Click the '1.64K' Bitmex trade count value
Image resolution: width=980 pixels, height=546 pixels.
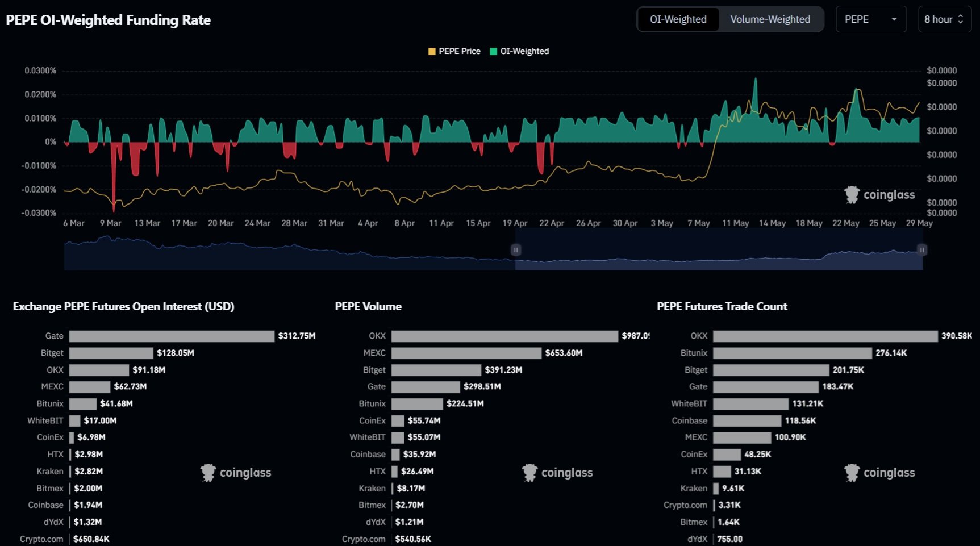[x=728, y=522]
